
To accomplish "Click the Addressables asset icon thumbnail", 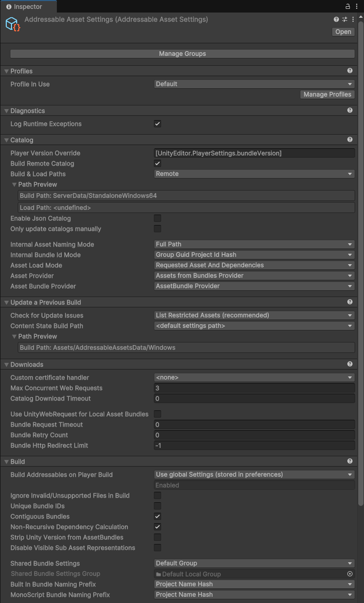I will coord(12,23).
